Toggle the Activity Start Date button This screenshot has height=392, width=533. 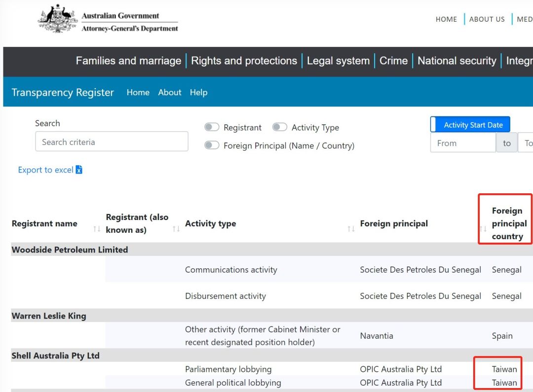[470, 125]
